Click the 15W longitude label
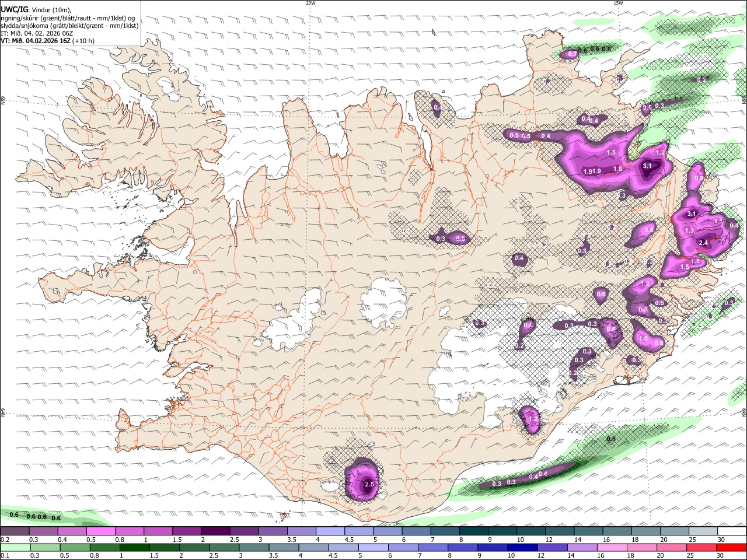This screenshot has width=747, height=560. click(x=618, y=3)
